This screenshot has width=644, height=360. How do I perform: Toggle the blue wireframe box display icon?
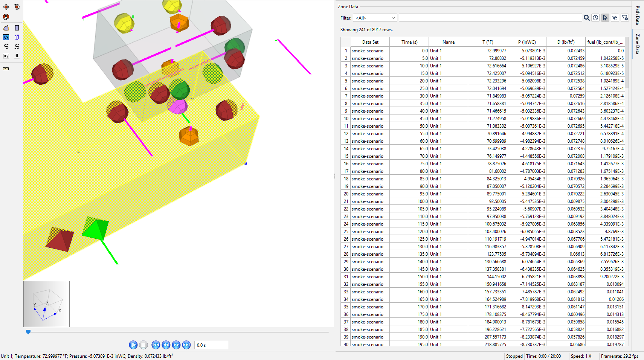[x=17, y=37]
